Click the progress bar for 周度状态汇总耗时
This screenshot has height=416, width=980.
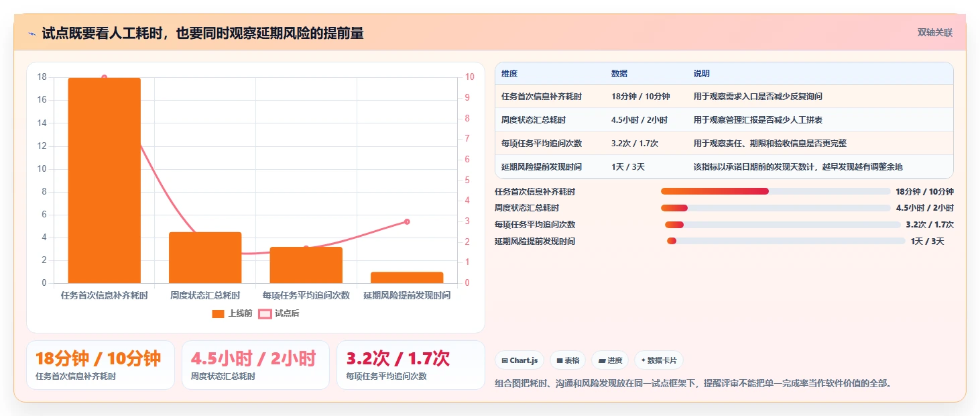click(x=776, y=208)
